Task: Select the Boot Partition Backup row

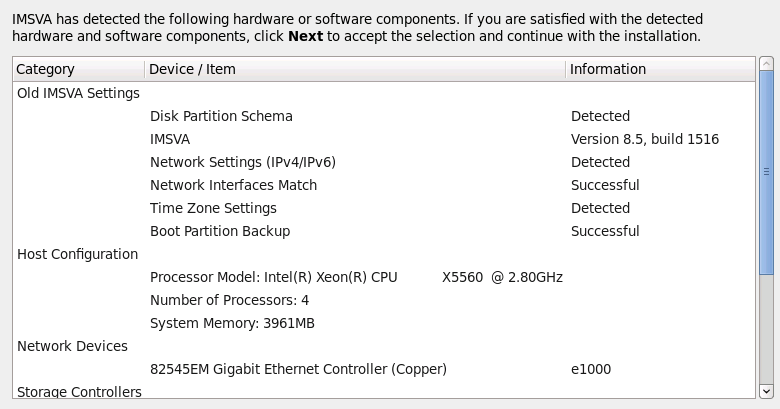Action: click(x=220, y=231)
